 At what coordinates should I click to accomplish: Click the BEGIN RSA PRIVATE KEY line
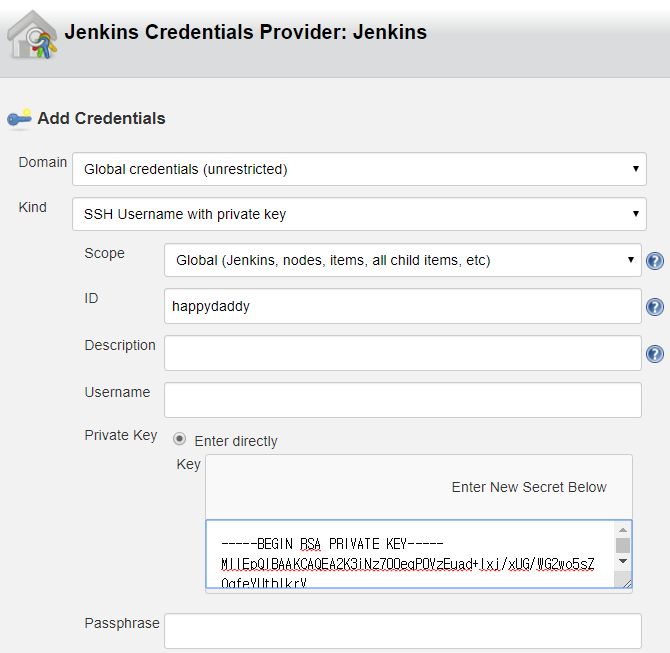[x=332, y=544]
